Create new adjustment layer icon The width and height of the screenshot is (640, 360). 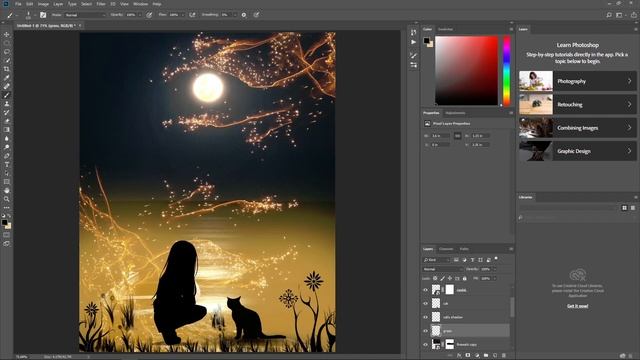(x=477, y=356)
